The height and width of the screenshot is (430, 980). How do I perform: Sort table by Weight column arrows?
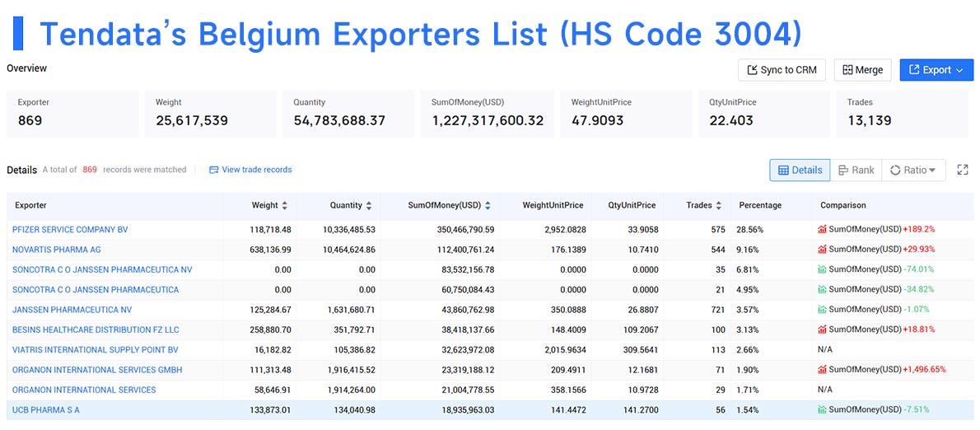pos(285,205)
